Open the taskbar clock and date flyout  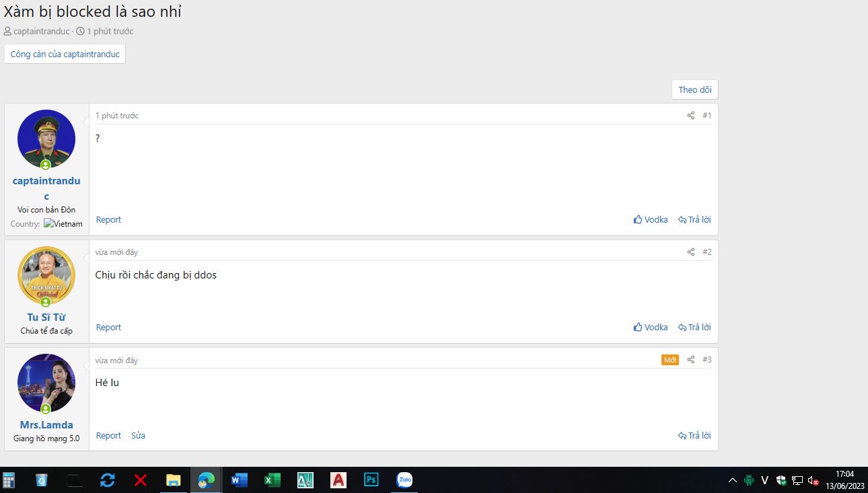(x=844, y=480)
